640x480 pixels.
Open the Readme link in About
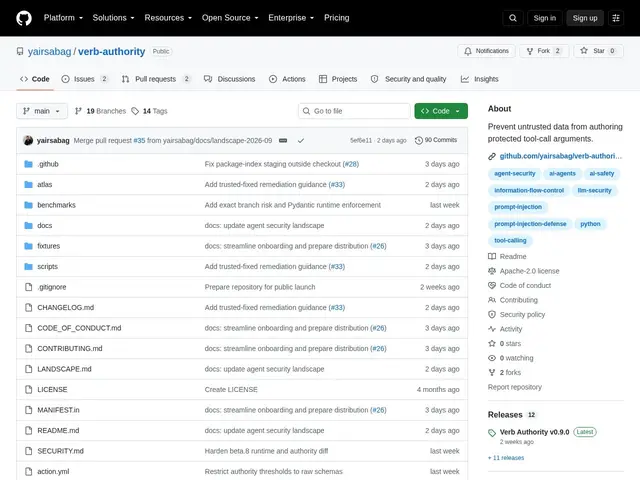tap(507, 256)
